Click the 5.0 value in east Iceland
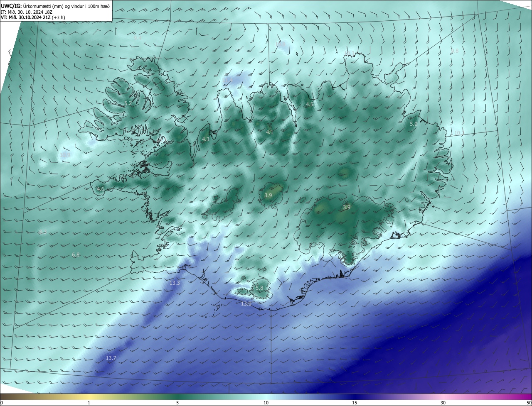The width and height of the screenshot is (532, 406). point(414,124)
